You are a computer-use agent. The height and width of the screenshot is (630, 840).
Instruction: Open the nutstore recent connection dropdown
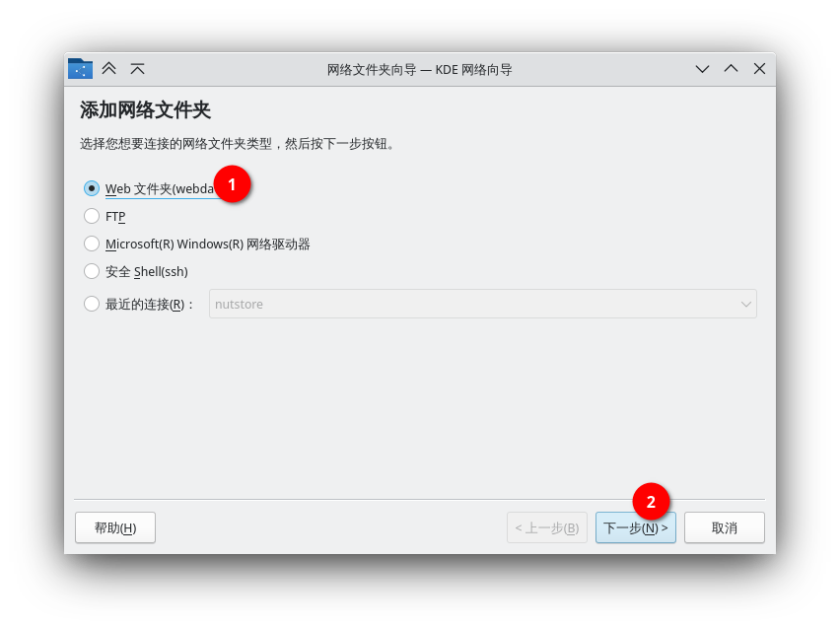(x=482, y=304)
